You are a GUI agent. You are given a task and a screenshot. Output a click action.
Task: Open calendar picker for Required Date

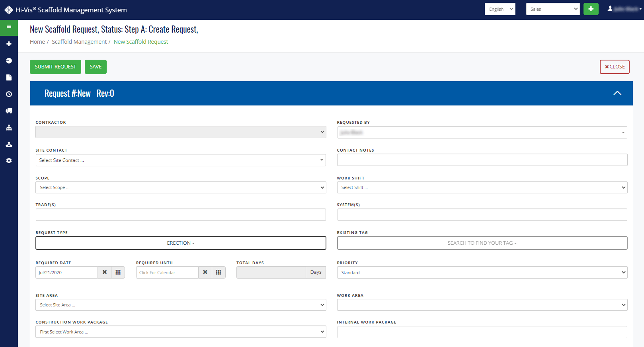pyautogui.click(x=118, y=272)
